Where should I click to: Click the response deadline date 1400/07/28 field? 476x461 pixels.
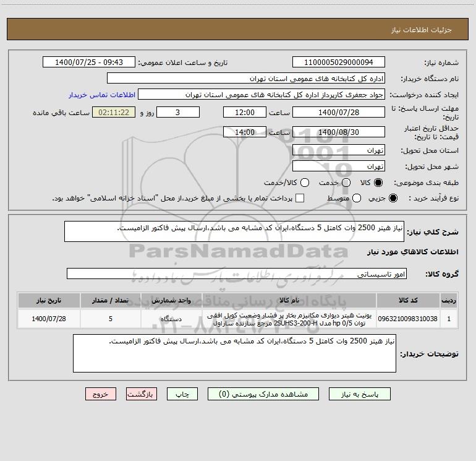click(x=339, y=112)
